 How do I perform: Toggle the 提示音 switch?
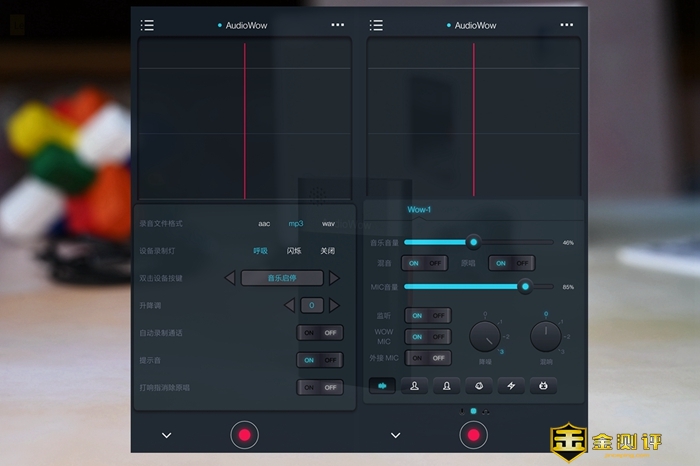(320, 360)
